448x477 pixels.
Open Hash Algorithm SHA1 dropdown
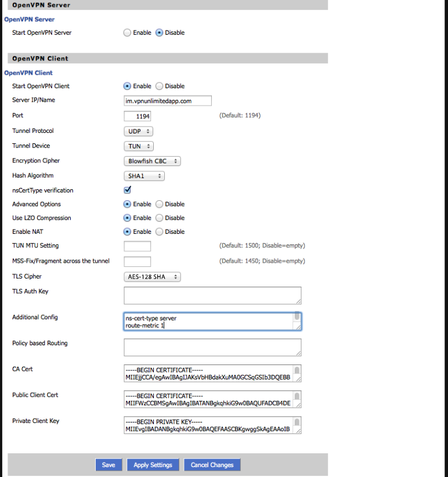point(144,176)
